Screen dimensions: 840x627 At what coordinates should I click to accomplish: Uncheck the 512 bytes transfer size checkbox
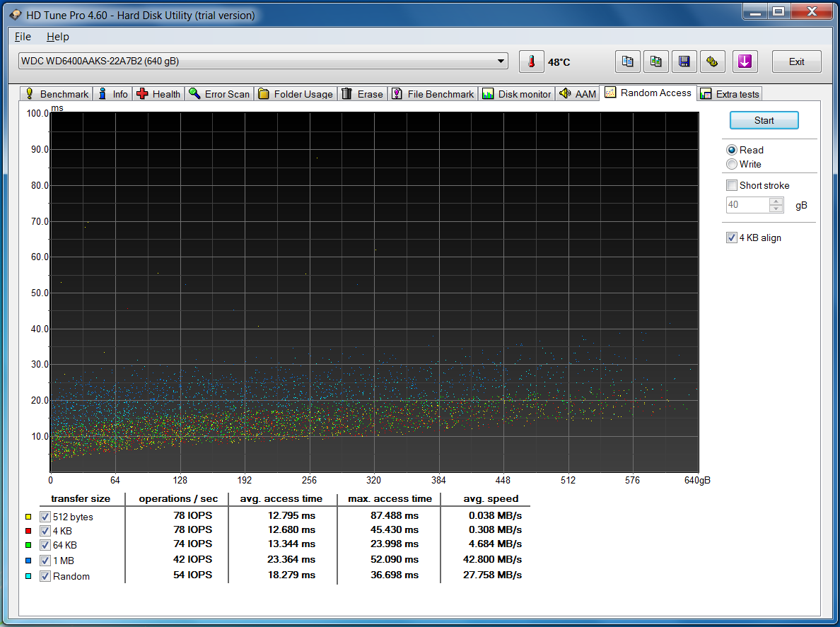pyautogui.click(x=45, y=517)
